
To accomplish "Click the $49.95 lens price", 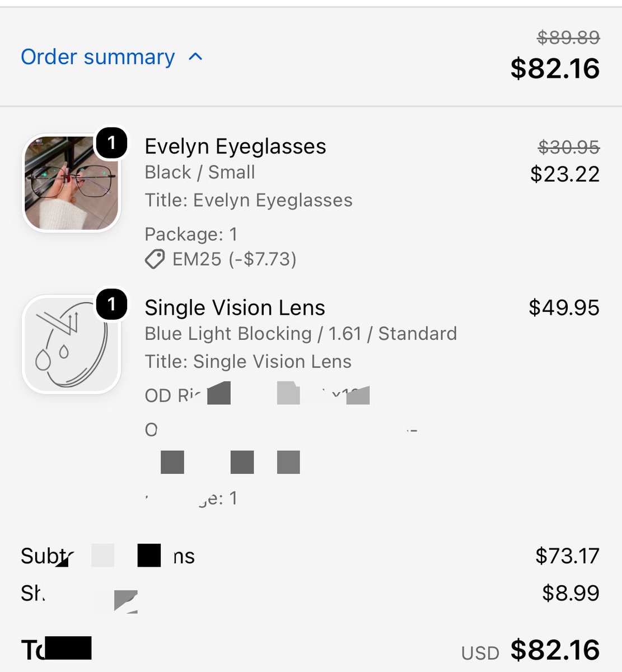I will (564, 307).
